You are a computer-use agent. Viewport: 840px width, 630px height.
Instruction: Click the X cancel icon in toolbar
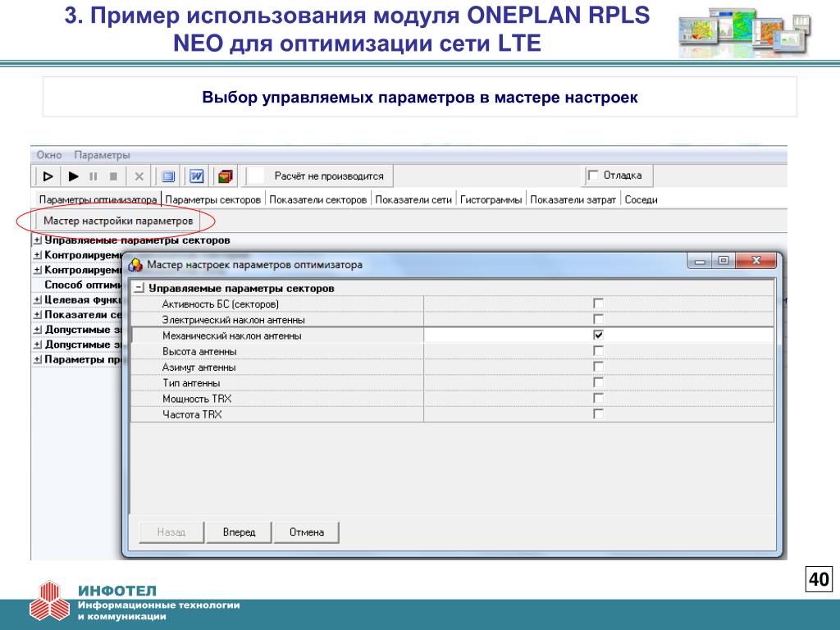139,176
